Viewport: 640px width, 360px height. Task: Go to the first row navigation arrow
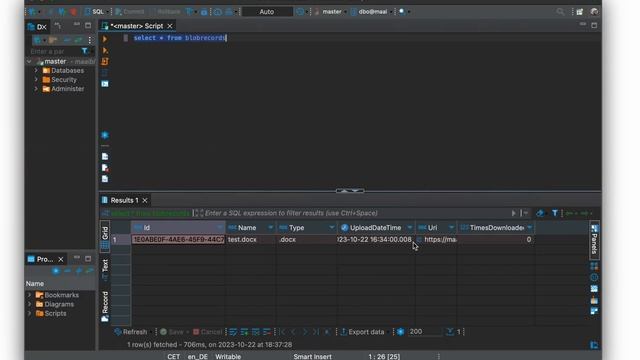tap(283, 332)
